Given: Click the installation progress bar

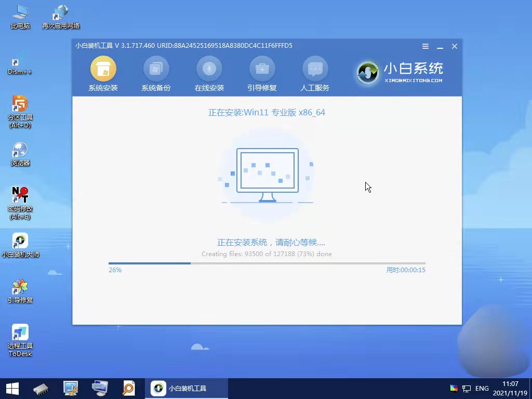Looking at the screenshot, I should tap(267, 263).
